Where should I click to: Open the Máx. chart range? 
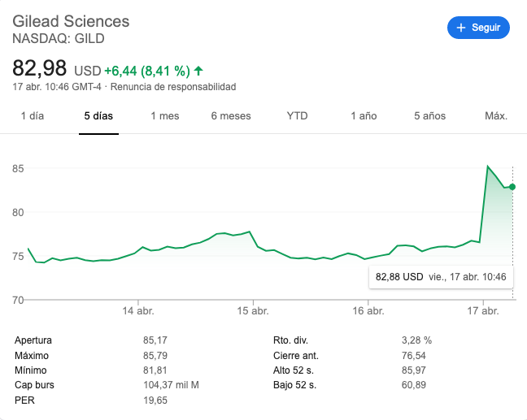[496, 116]
